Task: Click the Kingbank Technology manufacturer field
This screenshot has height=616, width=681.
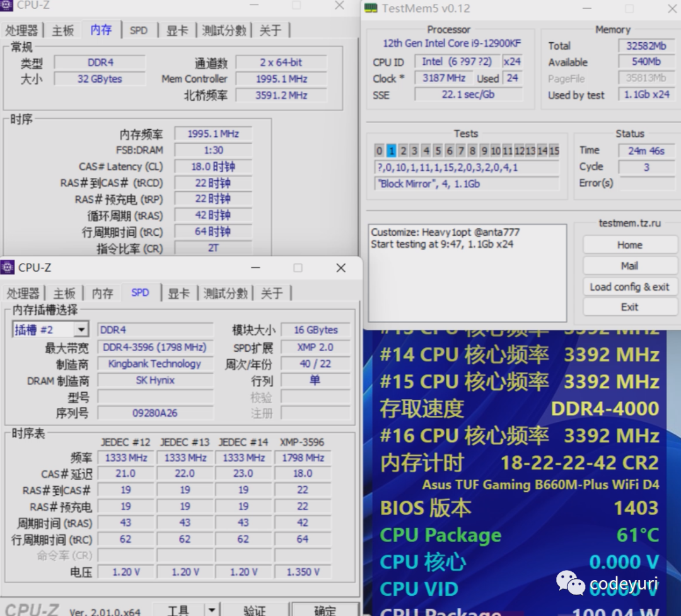Action: pos(154,364)
